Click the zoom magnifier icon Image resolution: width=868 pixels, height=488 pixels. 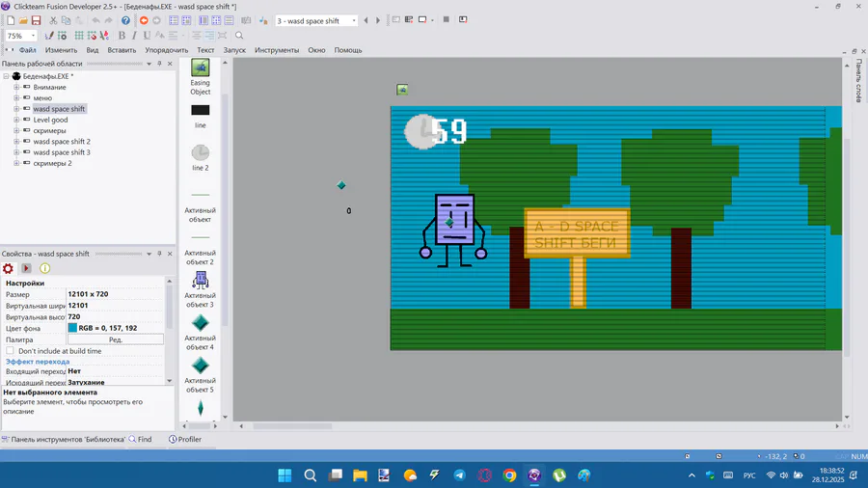[239, 36]
